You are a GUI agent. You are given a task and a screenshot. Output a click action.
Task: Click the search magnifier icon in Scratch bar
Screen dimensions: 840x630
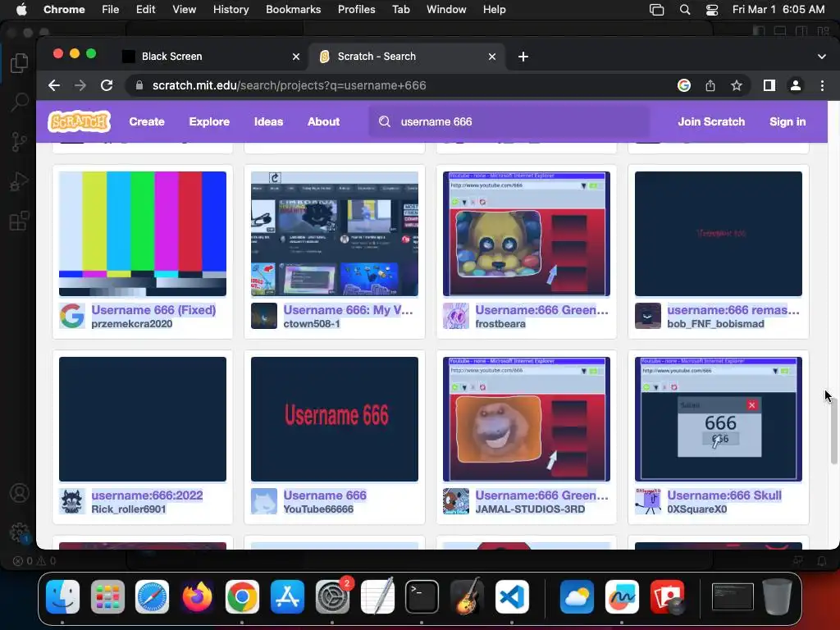(x=385, y=121)
